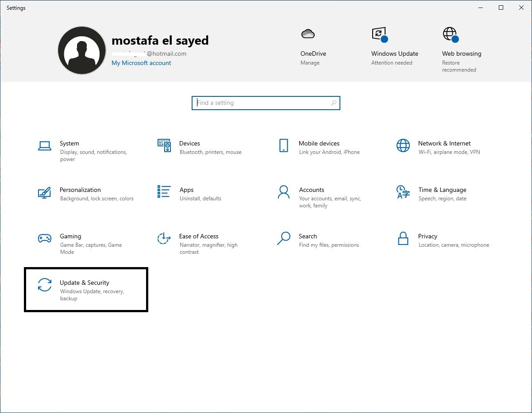Select Manage under OneDrive
532x413 pixels.
(x=310, y=62)
